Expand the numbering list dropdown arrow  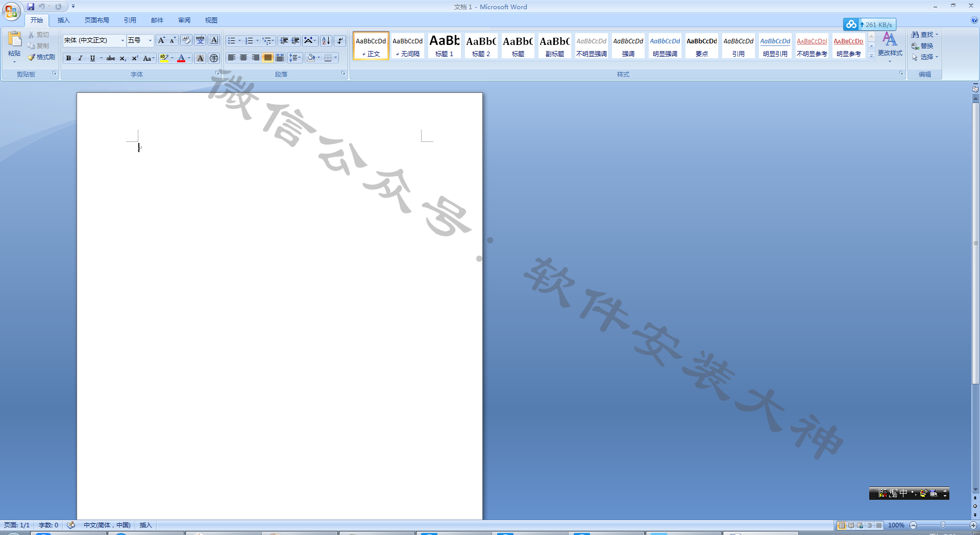[x=257, y=40]
